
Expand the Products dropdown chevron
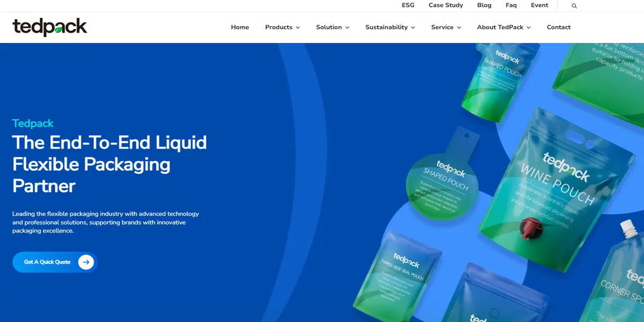298,27
